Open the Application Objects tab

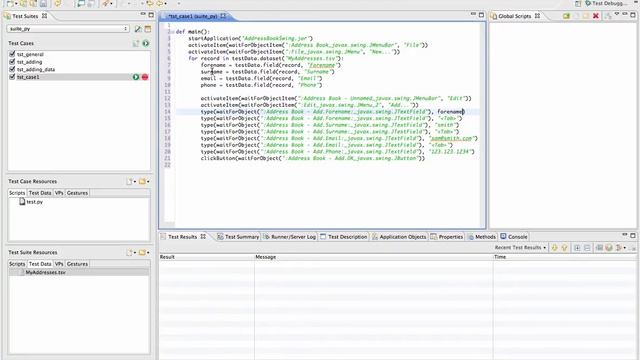tap(399, 237)
